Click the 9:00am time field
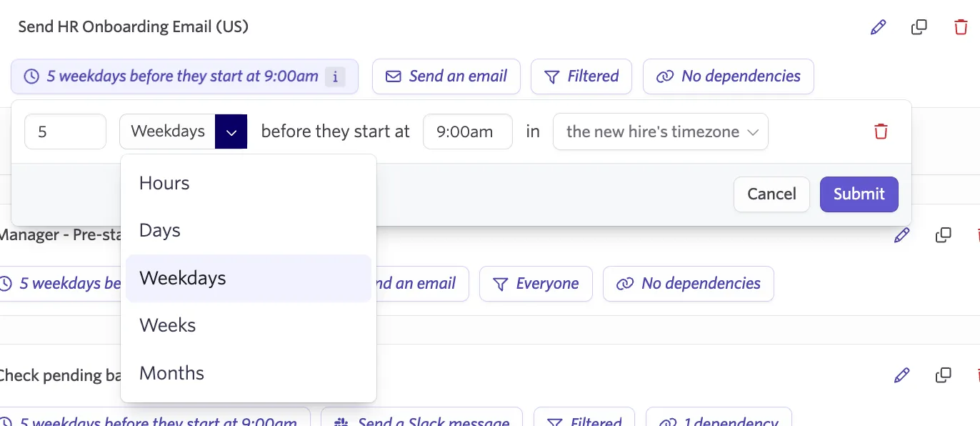This screenshot has height=426, width=980. coord(468,132)
